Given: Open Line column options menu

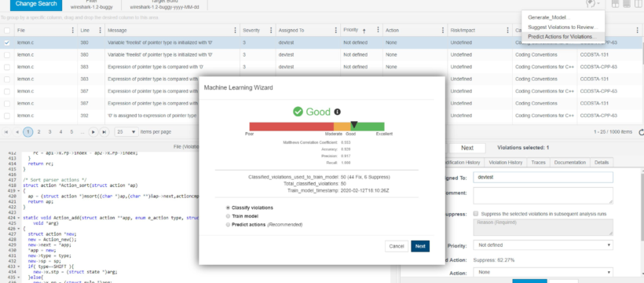Looking at the screenshot, I should pos(100,30).
